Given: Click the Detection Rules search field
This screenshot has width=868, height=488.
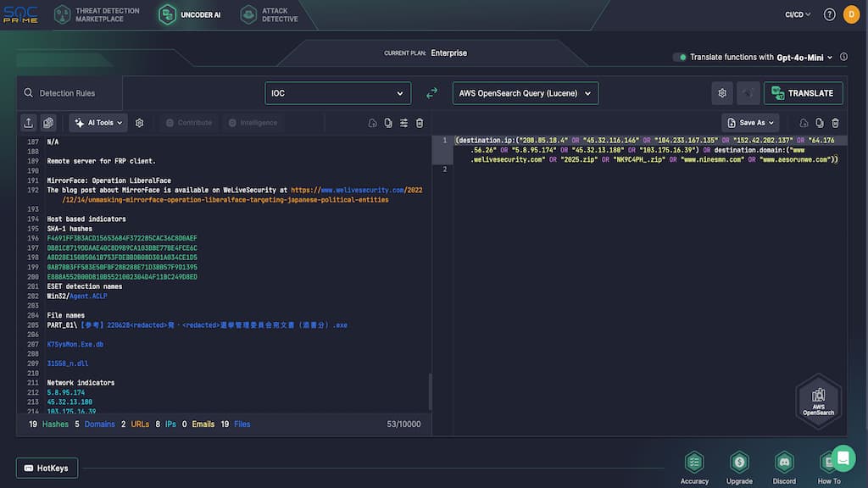Looking at the screenshot, I should [68, 93].
